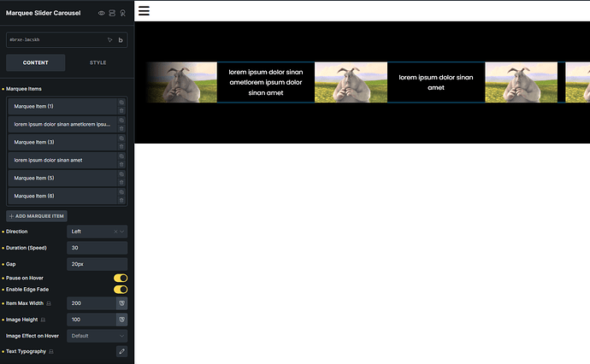Click the eye icon in the panel header
The image size is (590, 364).
(102, 14)
